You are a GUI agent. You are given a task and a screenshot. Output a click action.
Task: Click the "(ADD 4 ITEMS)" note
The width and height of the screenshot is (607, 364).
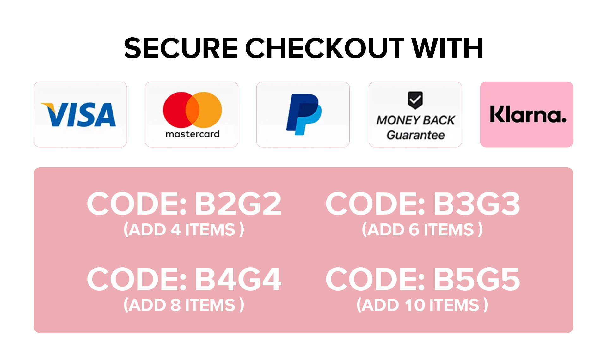point(184,230)
